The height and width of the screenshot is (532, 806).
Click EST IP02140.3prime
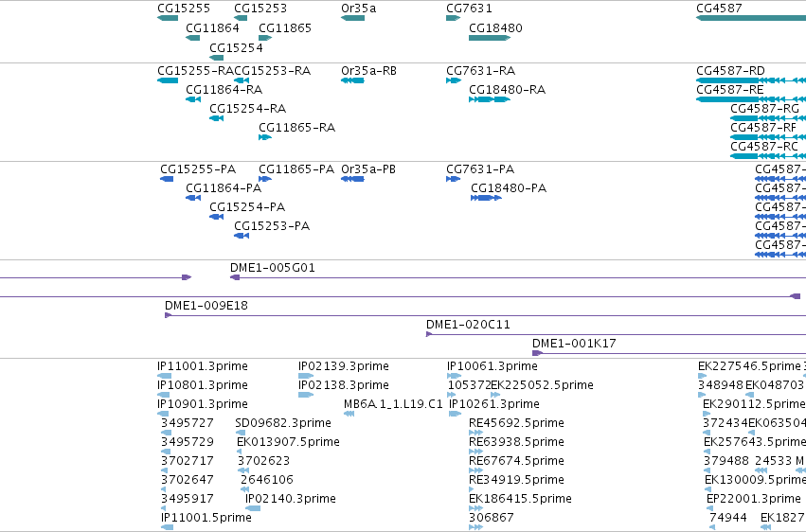291,499
